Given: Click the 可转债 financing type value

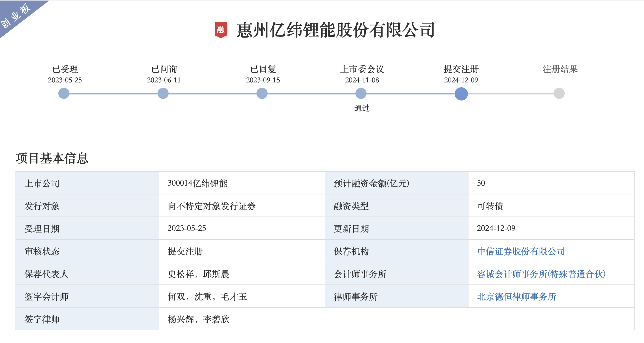Looking at the screenshot, I should [490, 206].
